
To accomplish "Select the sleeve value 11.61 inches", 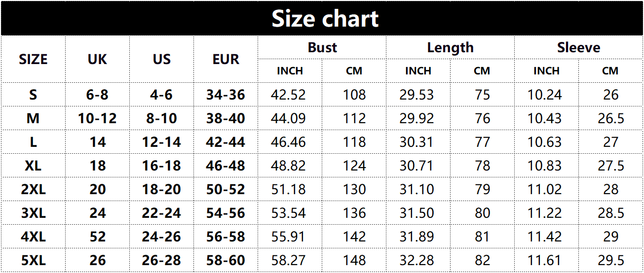I will tap(545, 260).
